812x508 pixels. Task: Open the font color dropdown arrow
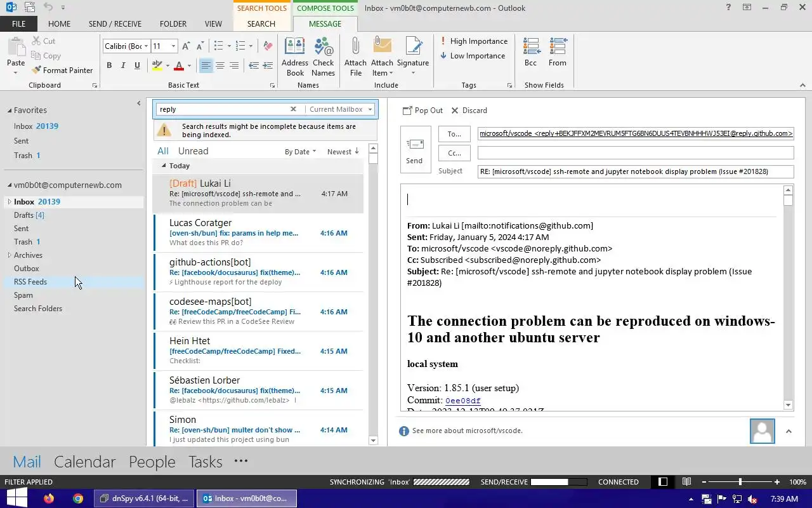pos(189,65)
